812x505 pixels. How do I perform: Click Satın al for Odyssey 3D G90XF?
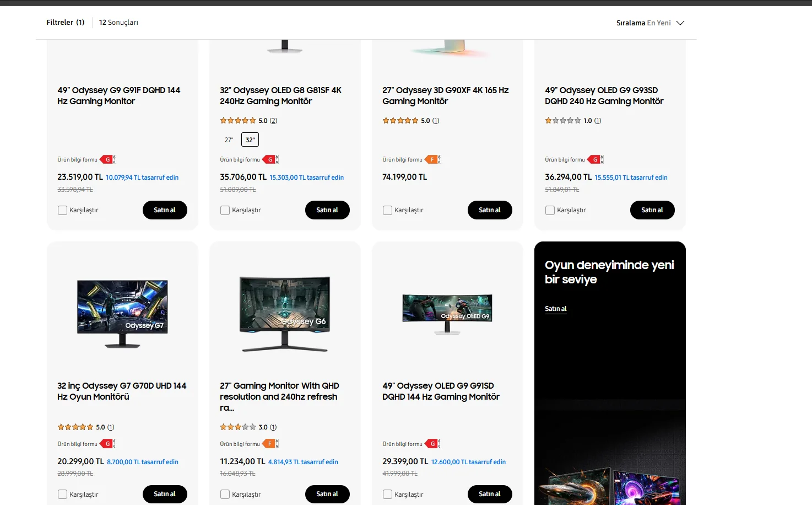coord(490,210)
